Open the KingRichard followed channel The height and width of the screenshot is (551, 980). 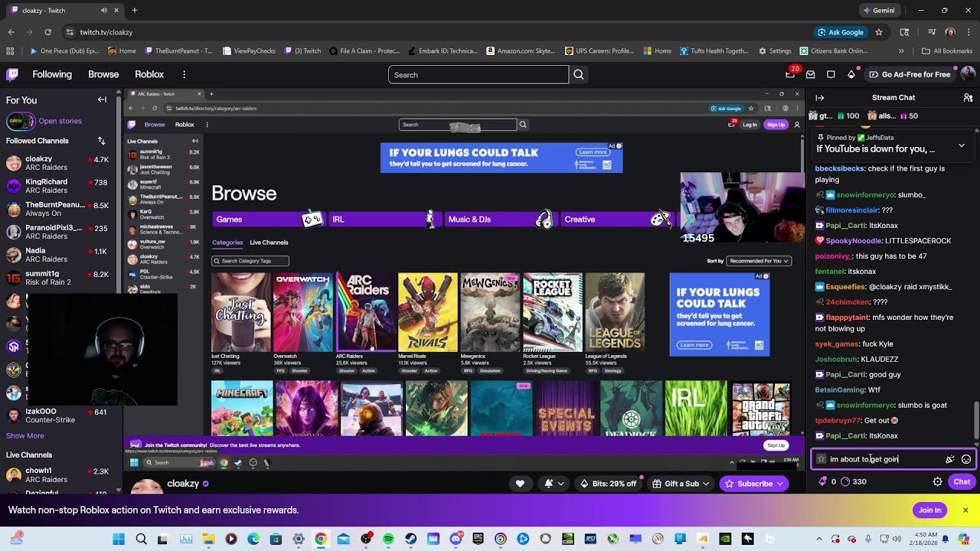click(58, 186)
